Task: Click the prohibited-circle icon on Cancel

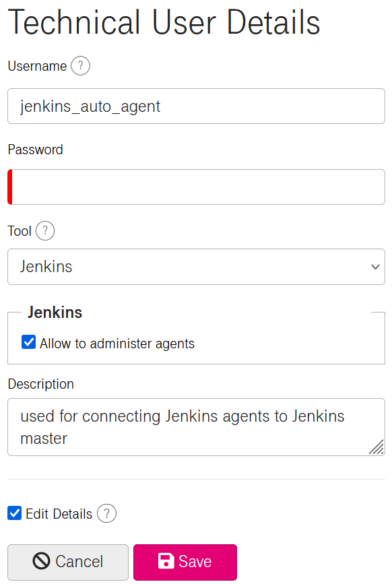Action: (x=41, y=561)
